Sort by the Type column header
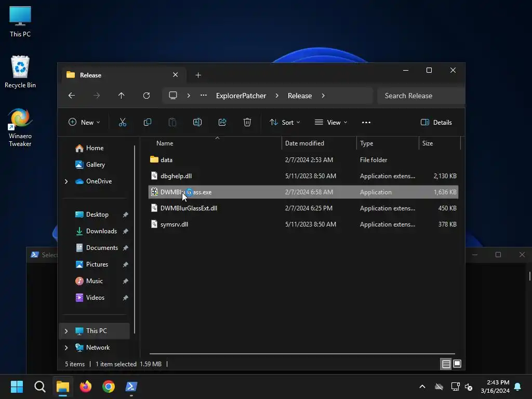 [x=388, y=143]
